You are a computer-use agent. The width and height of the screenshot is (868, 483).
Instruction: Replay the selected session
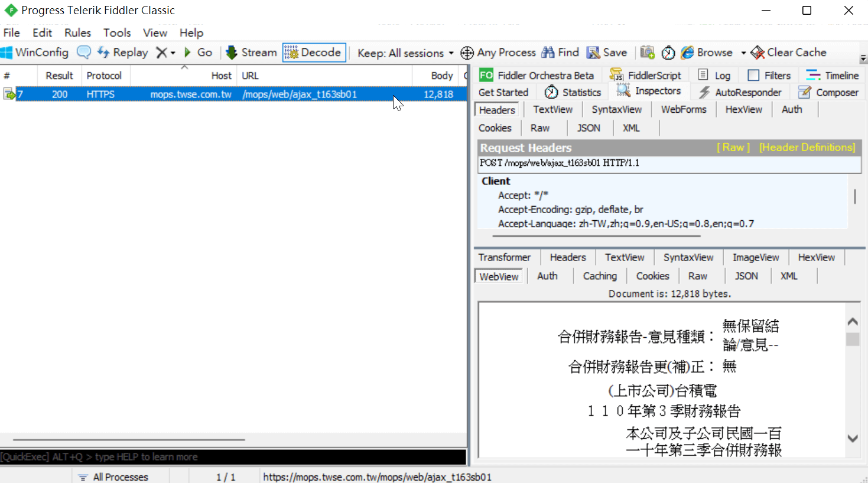[x=122, y=53]
